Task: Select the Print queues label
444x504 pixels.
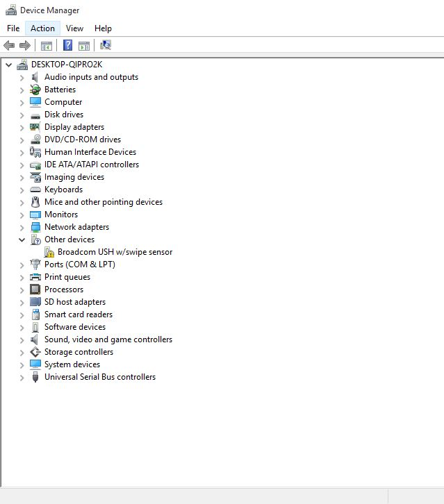Action: click(67, 277)
